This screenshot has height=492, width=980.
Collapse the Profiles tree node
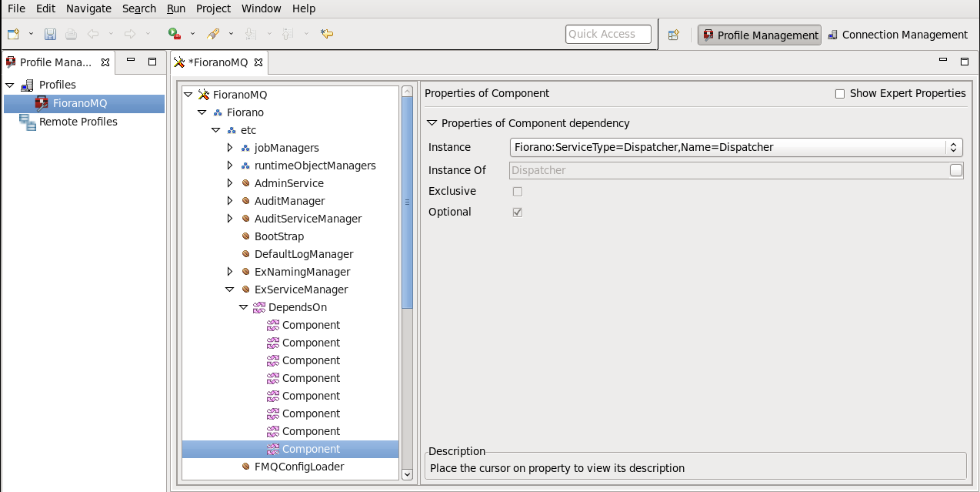(10, 85)
